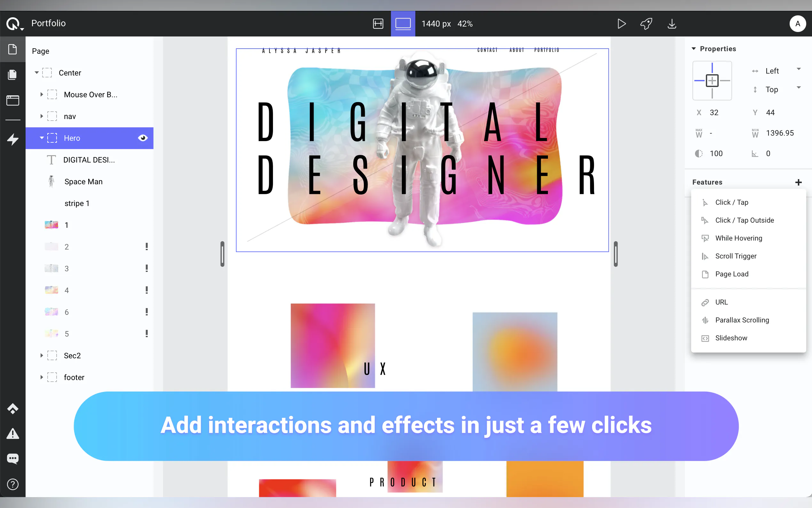This screenshot has height=508, width=812.
Task: Select the desktop breakpoint toggle
Action: [x=403, y=24]
